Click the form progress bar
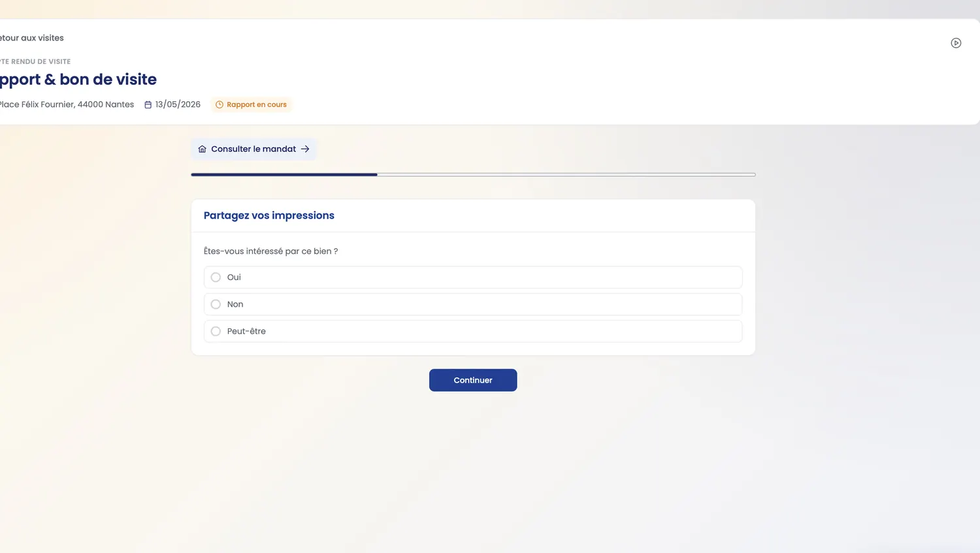Screen dimensions: 980x553 473,174
